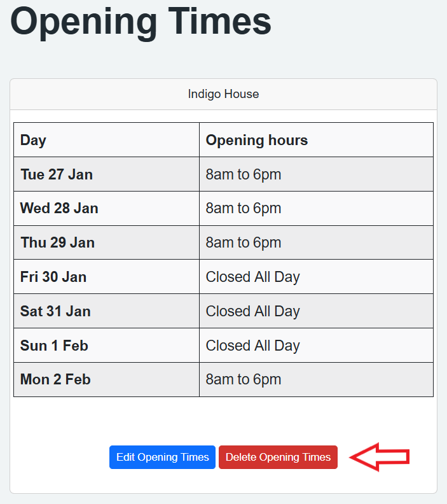Select Saturday's Closed All Day cell

click(x=252, y=311)
